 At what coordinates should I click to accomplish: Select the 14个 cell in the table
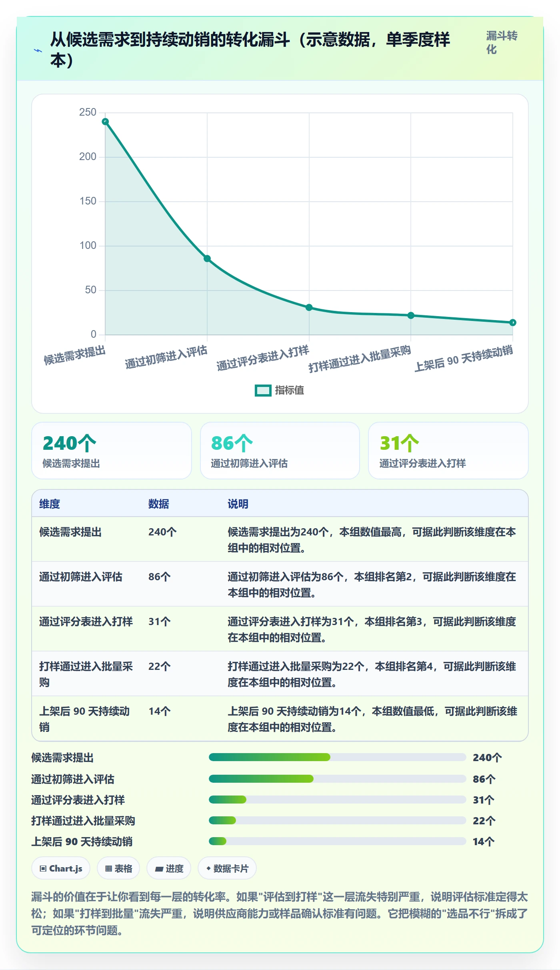click(x=160, y=711)
